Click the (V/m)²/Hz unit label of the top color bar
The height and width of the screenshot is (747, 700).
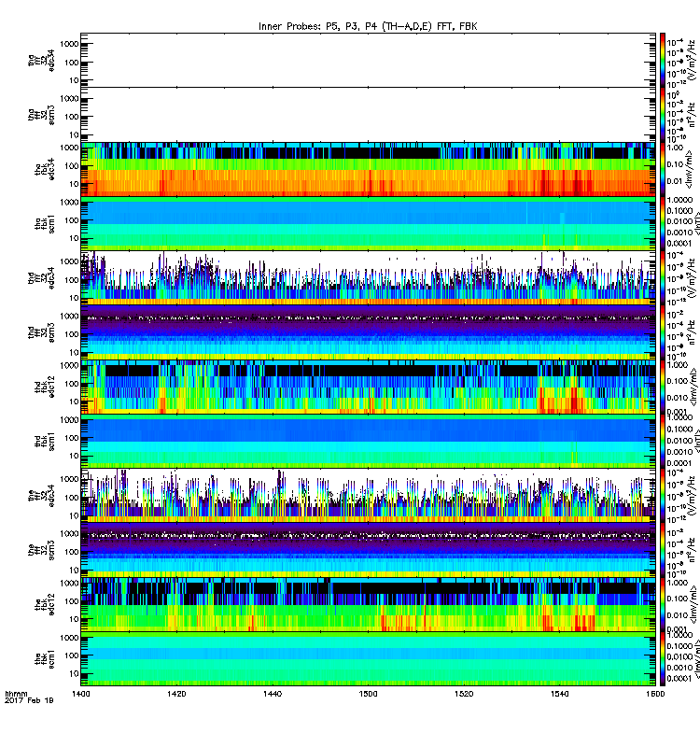click(693, 60)
